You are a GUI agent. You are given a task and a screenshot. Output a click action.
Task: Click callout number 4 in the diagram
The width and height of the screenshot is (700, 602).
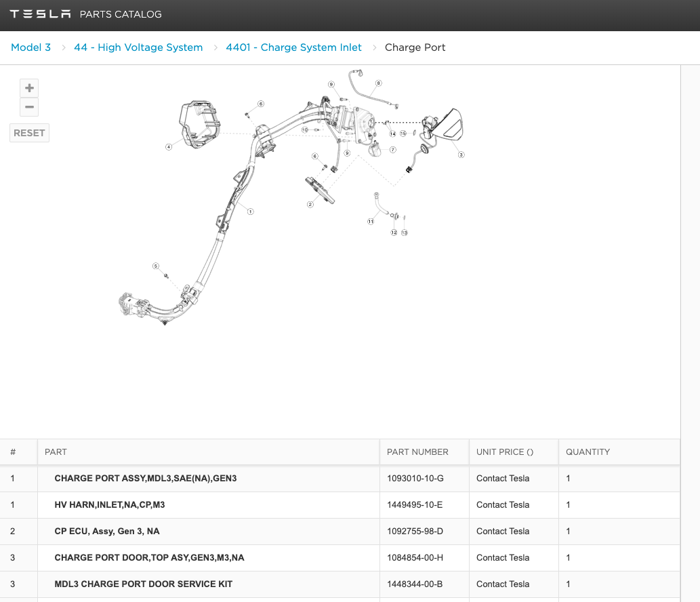tap(168, 147)
